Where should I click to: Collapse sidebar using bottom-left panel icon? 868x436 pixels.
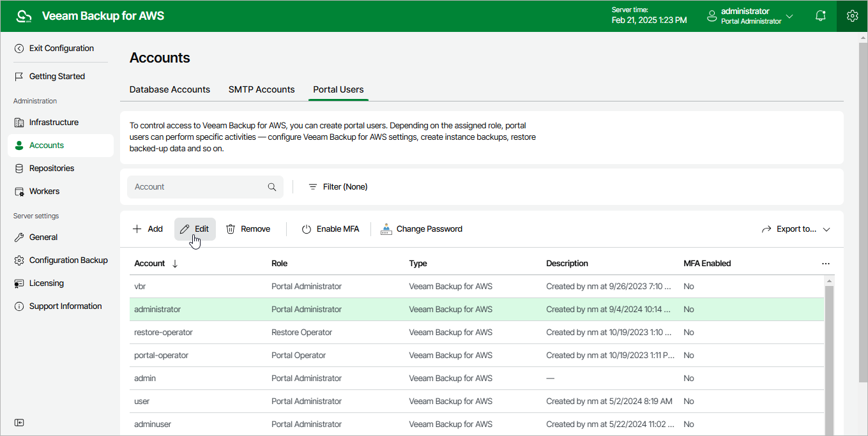[19, 423]
